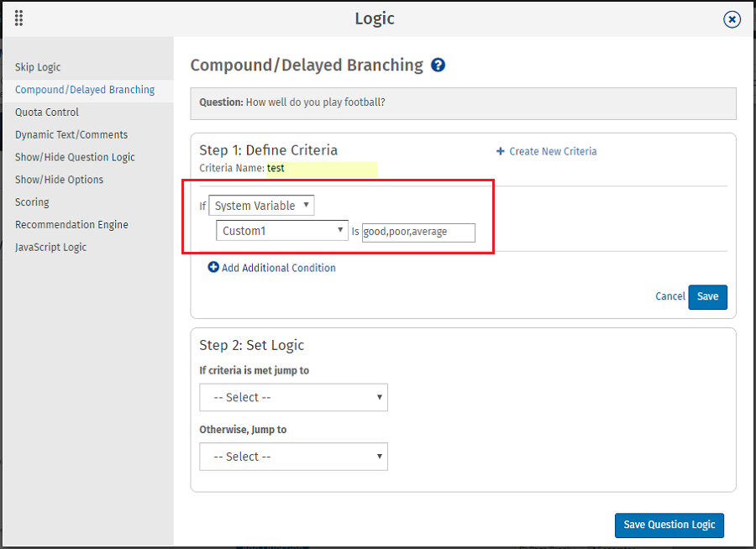Expand the Custom1 dropdown

[x=282, y=231]
